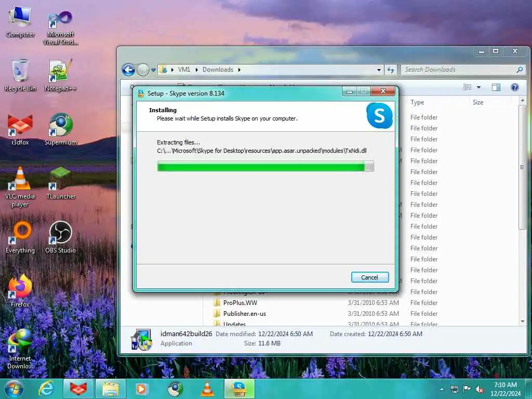Toggle the Explorer preview pane button
This screenshot has width=532, height=399.
[x=496, y=87]
